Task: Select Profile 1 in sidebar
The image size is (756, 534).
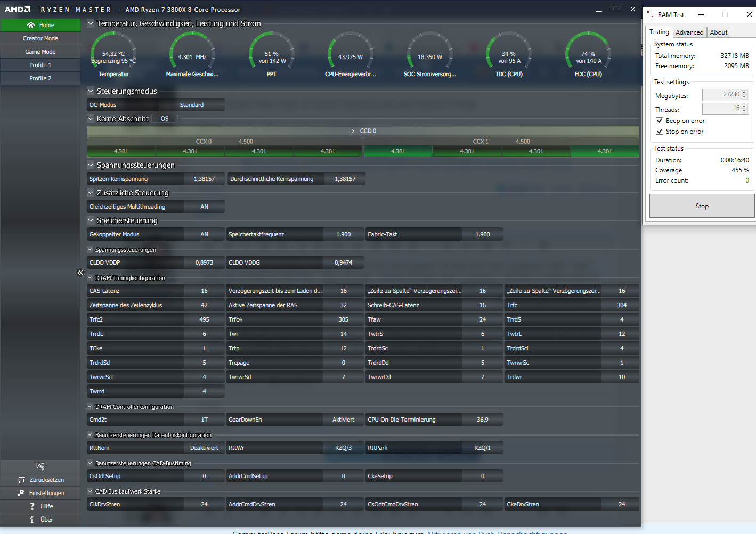Action: pyautogui.click(x=40, y=65)
